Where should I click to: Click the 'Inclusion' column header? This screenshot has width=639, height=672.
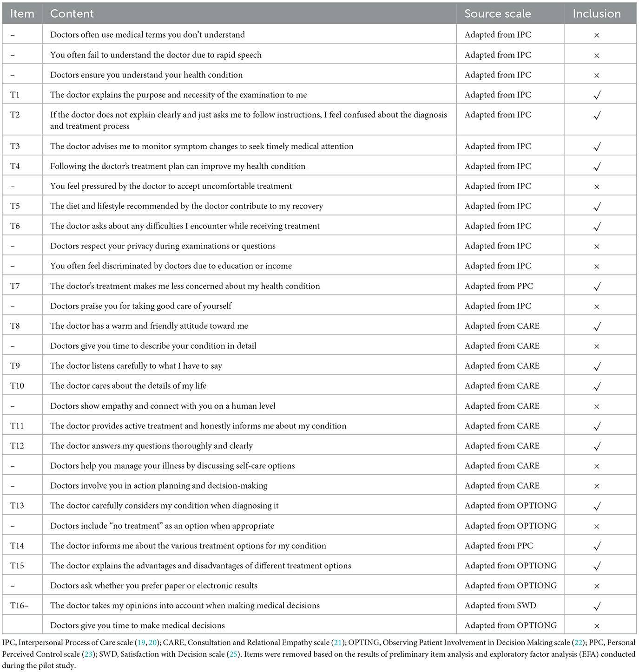[x=597, y=14]
